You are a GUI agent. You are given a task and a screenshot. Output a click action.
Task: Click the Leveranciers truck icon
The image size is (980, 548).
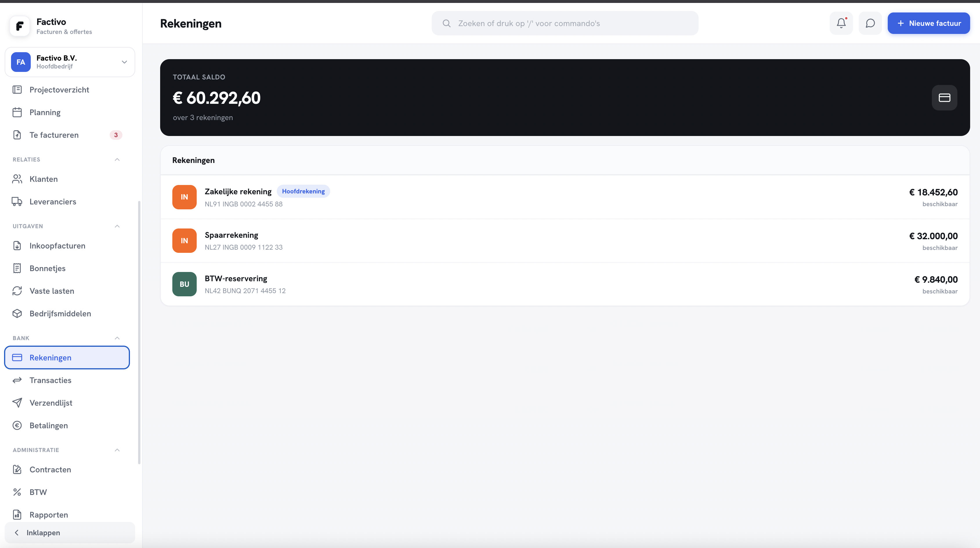17,202
